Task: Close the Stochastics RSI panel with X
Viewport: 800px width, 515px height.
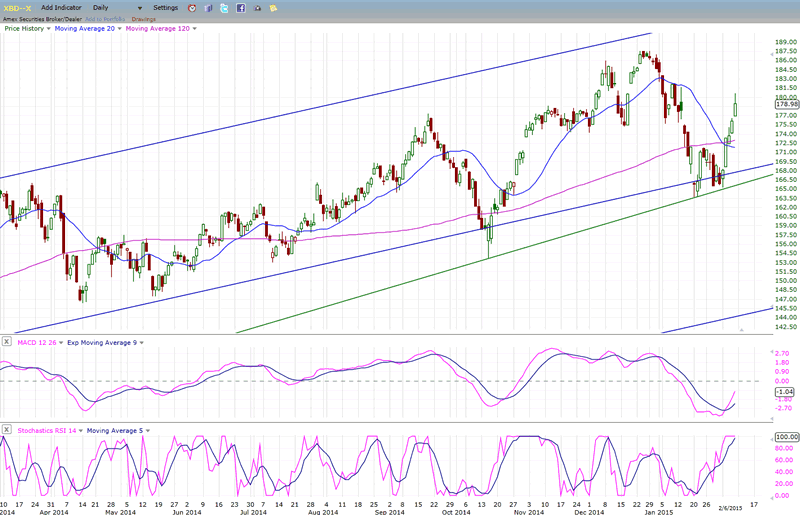Action: coord(7,430)
